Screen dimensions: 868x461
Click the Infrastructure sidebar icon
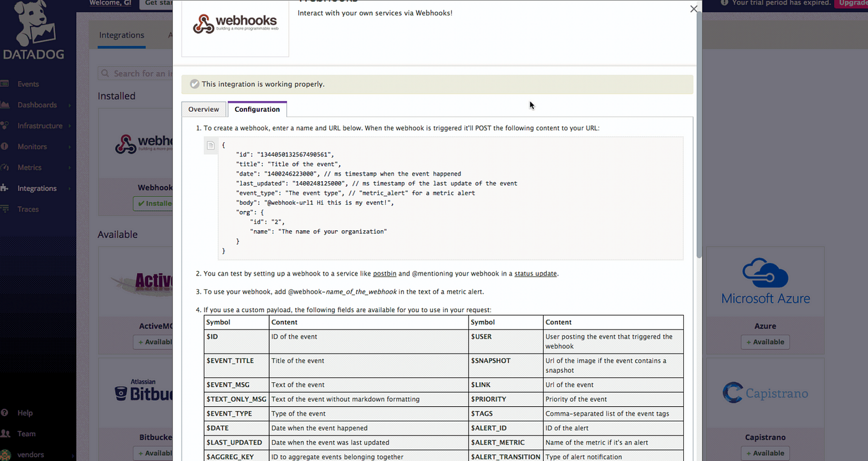pyautogui.click(x=5, y=125)
